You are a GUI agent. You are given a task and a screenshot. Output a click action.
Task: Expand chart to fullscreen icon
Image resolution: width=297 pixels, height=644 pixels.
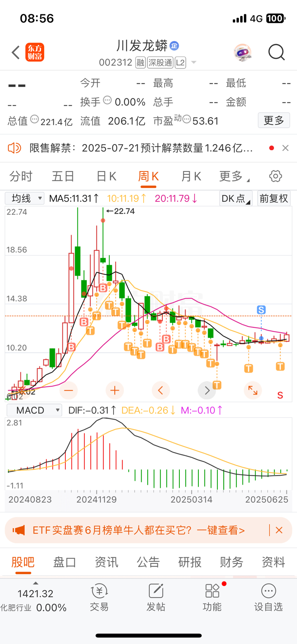[x=253, y=390]
